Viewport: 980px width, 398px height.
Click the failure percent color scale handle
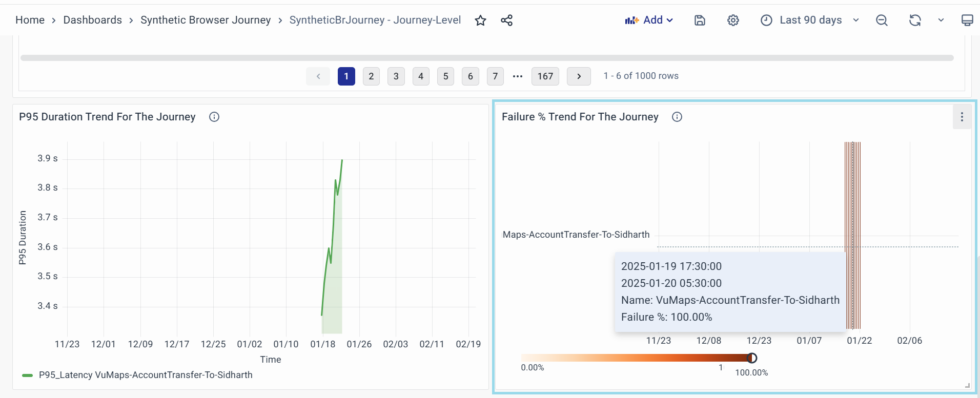(x=752, y=358)
